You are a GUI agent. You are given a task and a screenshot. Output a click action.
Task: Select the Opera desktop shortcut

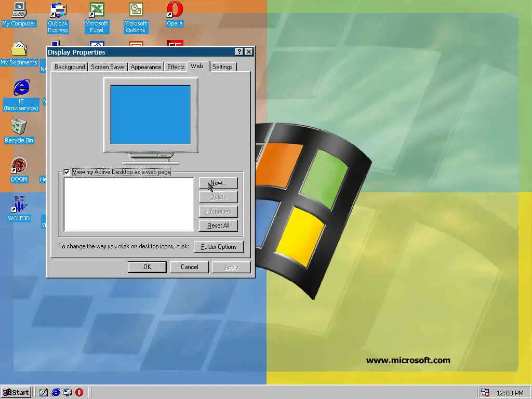click(175, 14)
